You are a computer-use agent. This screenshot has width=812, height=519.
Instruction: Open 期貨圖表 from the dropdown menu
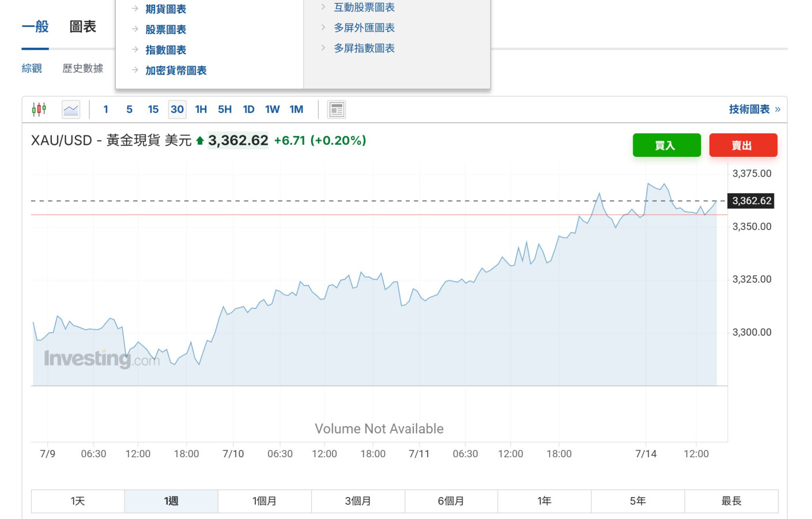pyautogui.click(x=165, y=9)
